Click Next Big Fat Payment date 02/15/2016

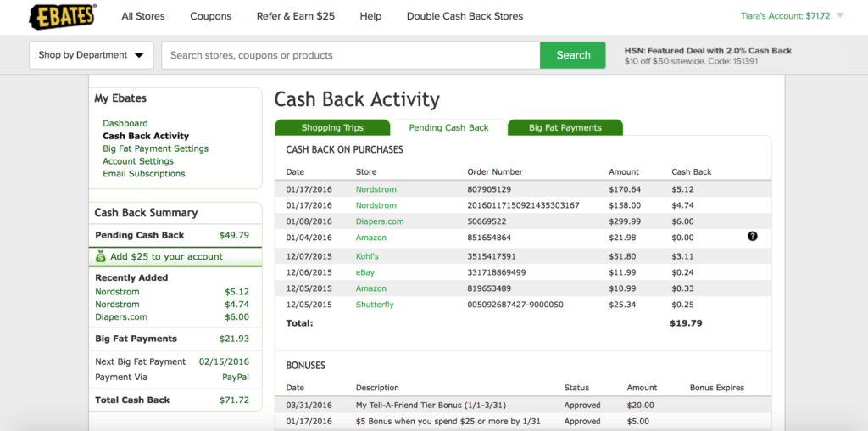click(x=224, y=361)
